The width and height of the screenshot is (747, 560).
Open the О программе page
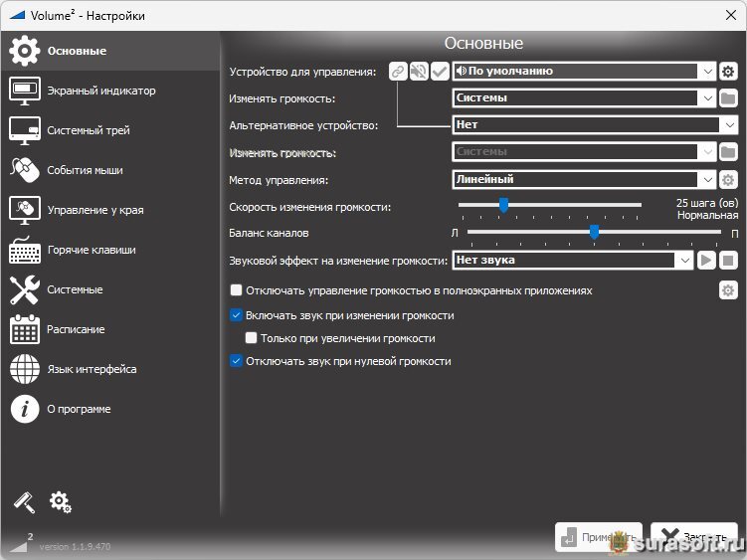[110, 409]
